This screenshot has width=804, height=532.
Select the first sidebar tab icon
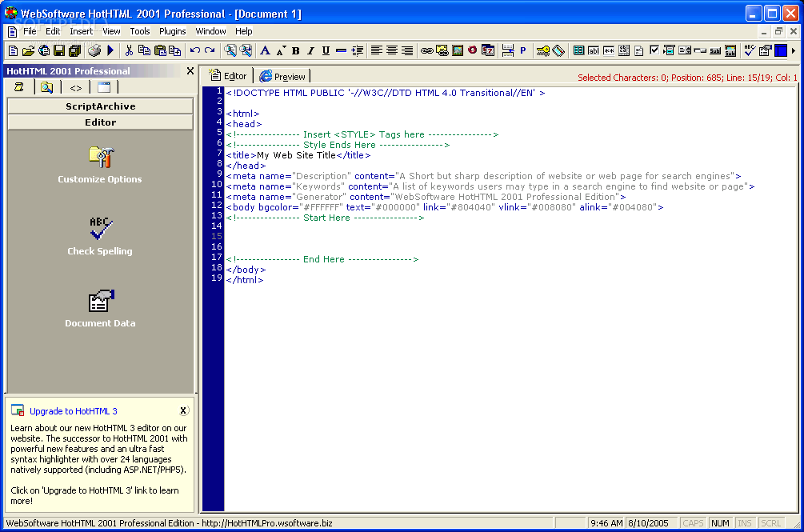[19, 87]
